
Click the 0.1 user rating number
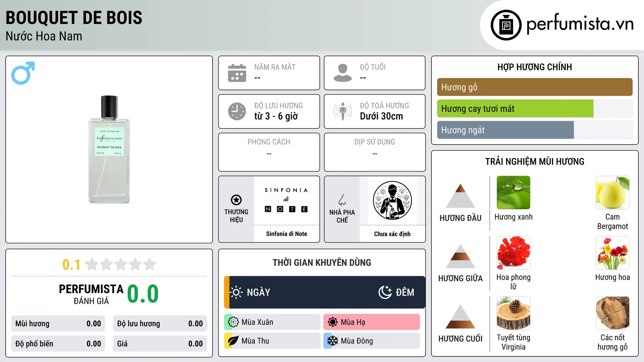71,265
